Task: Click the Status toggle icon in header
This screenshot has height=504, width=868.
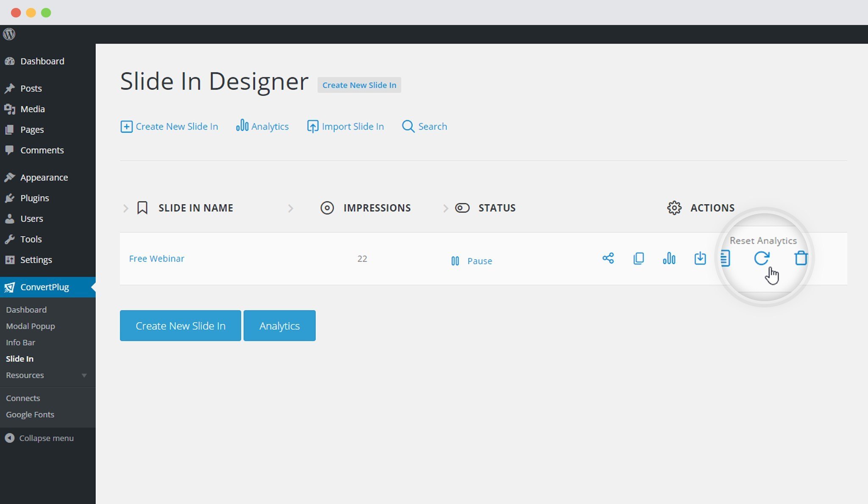Action: point(462,208)
